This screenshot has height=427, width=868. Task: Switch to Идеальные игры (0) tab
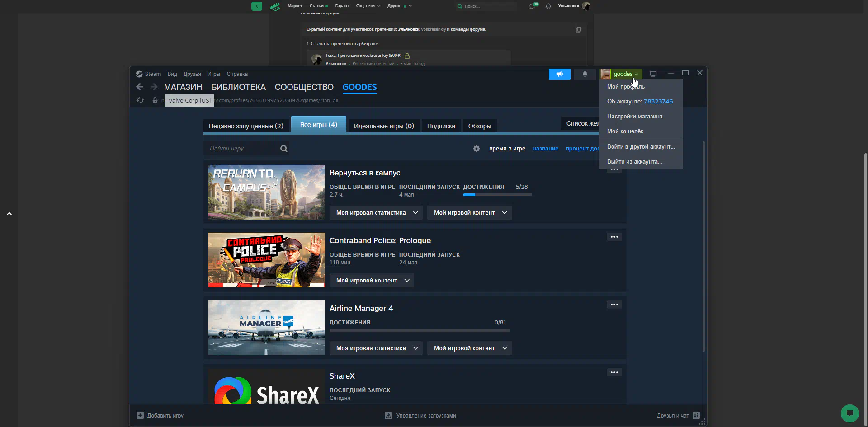(x=384, y=126)
